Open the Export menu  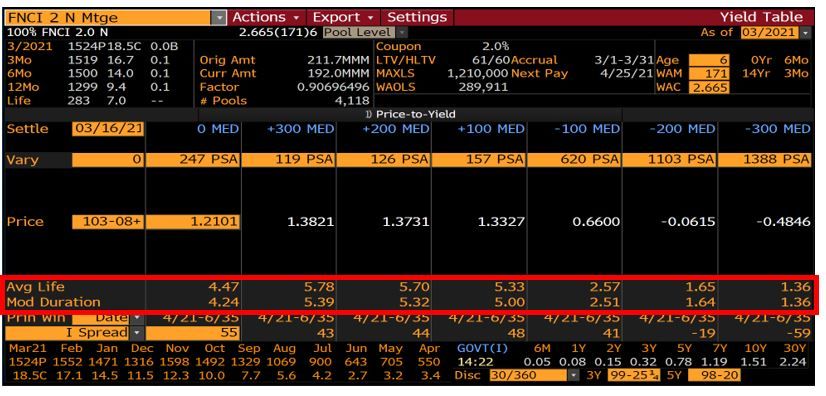click(342, 17)
